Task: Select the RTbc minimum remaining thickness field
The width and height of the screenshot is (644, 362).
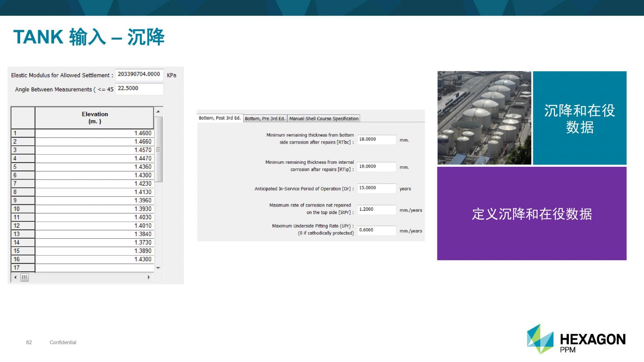Action: click(376, 140)
